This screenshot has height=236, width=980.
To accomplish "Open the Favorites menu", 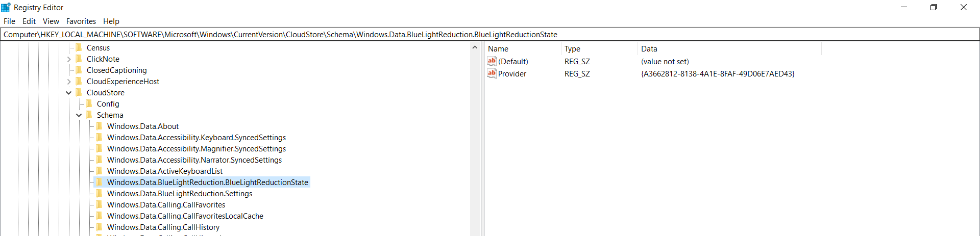I will click(x=81, y=21).
